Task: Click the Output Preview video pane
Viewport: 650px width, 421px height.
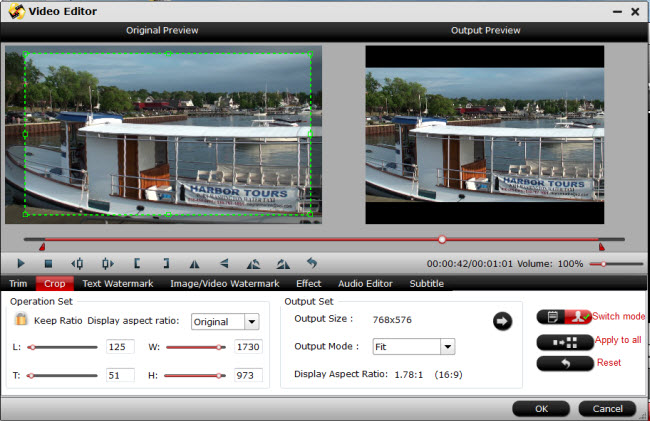Action: coord(485,135)
